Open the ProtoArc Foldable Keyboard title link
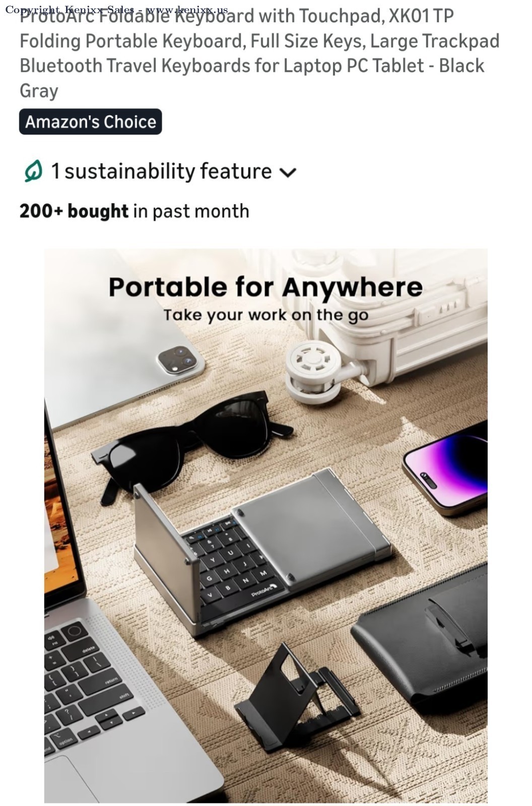This screenshot has height=806, width=532. click(x=259, y=53)
